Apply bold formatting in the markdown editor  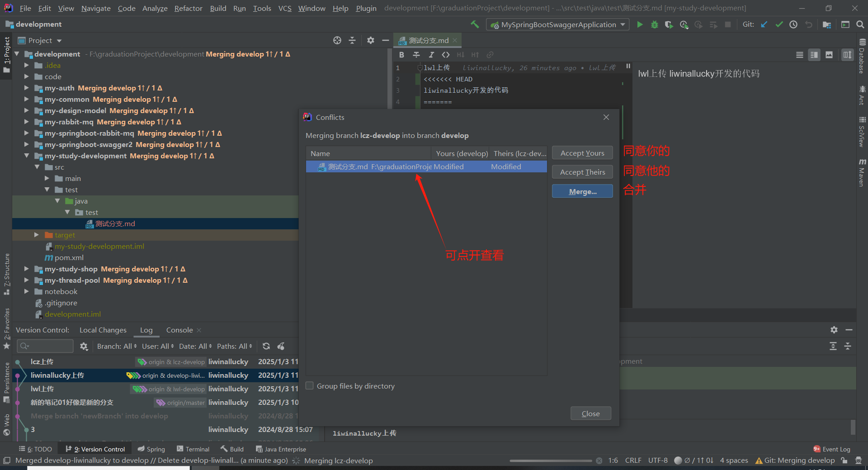(401, 55)
